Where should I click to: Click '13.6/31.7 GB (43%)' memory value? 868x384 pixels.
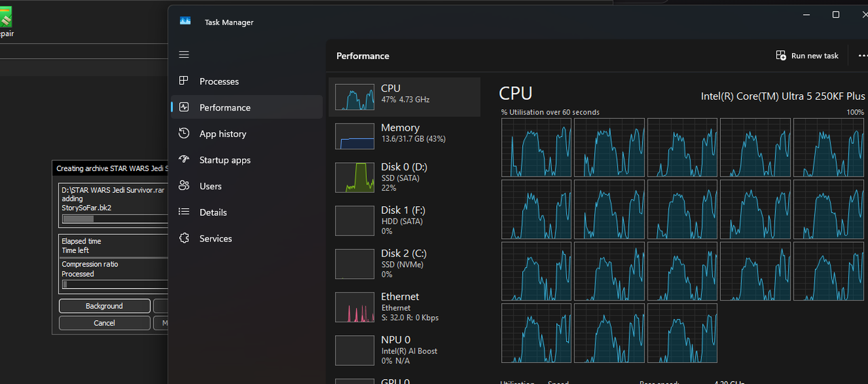pyautogui.click(x=413, y=139)
